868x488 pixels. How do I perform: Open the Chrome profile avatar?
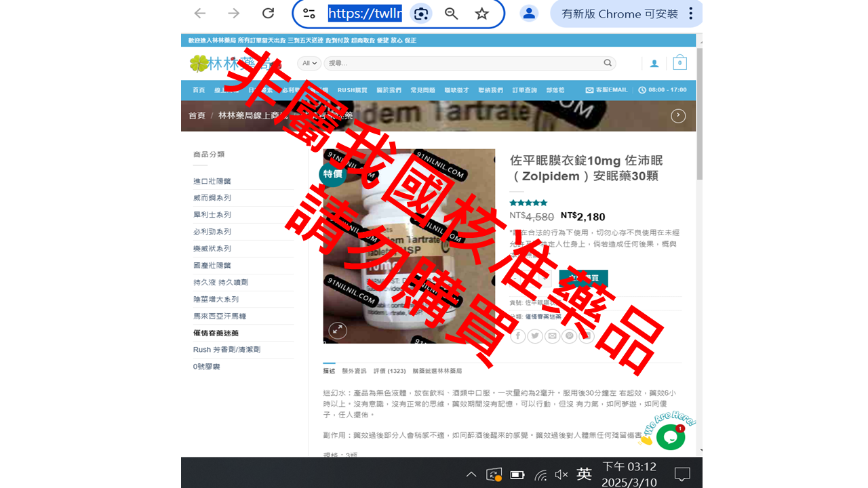click(529, 14)
